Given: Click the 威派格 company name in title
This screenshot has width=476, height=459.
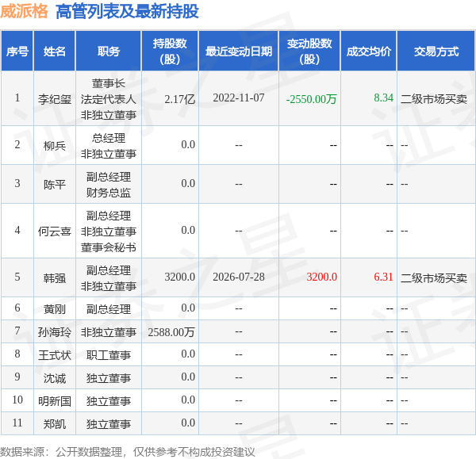Looking at the screenshot, I should coord(24,11).
